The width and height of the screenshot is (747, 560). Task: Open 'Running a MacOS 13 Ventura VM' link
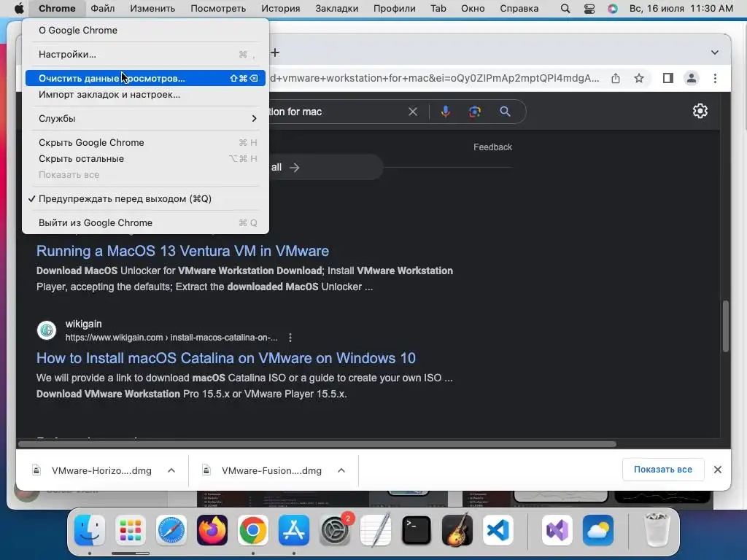pyautogui.click(x=182, y=251)
